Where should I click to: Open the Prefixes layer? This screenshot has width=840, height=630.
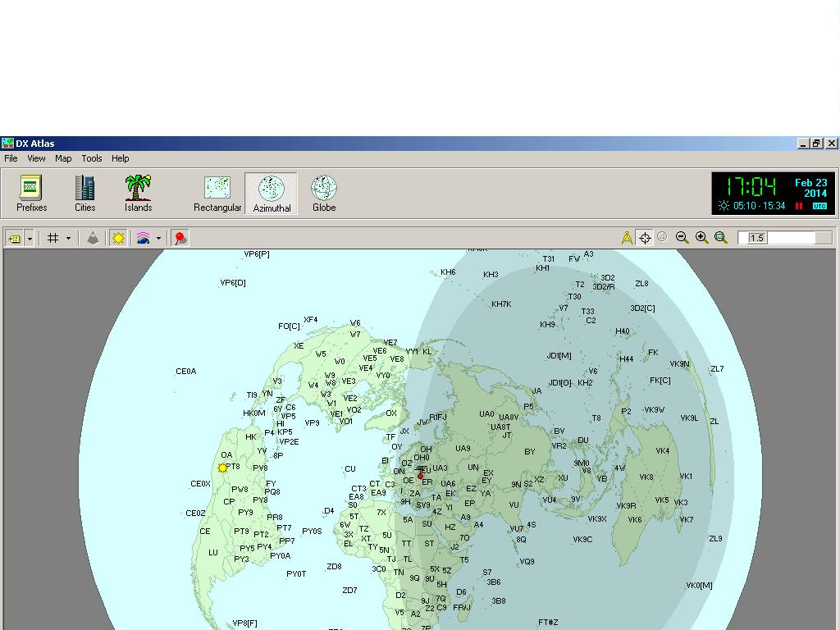coord(31,194)
